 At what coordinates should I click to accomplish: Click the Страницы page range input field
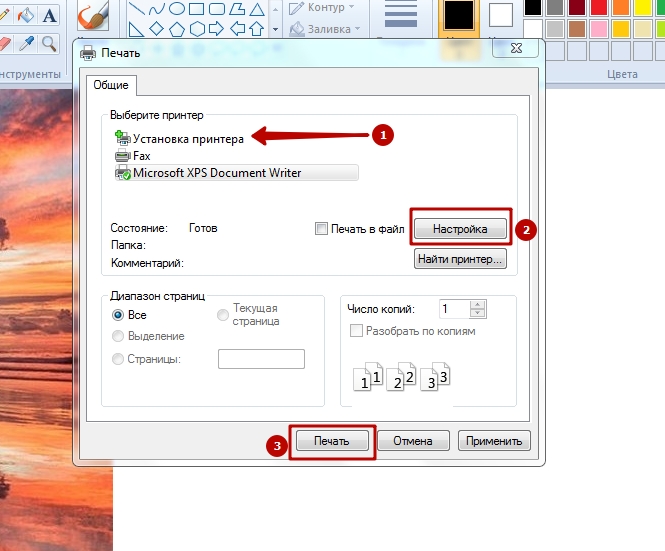pyautogui.click(x=260, y=359)
